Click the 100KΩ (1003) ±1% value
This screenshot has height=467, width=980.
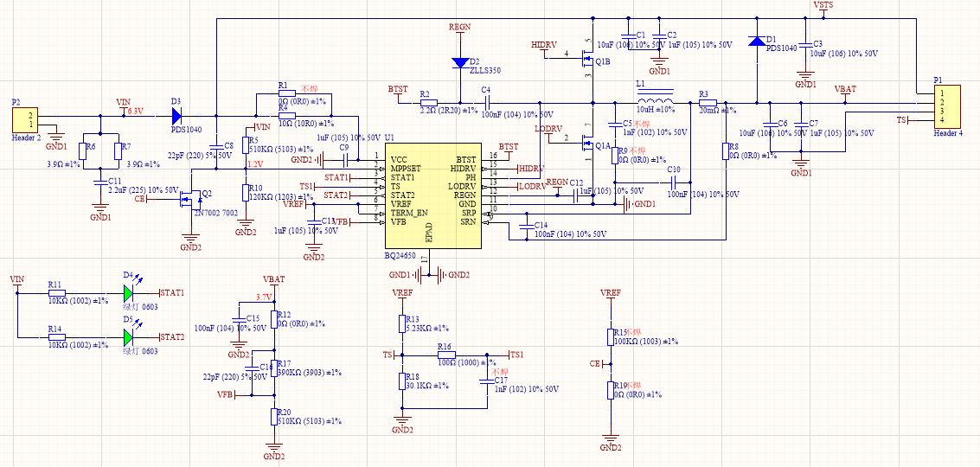tap(645, 342)
